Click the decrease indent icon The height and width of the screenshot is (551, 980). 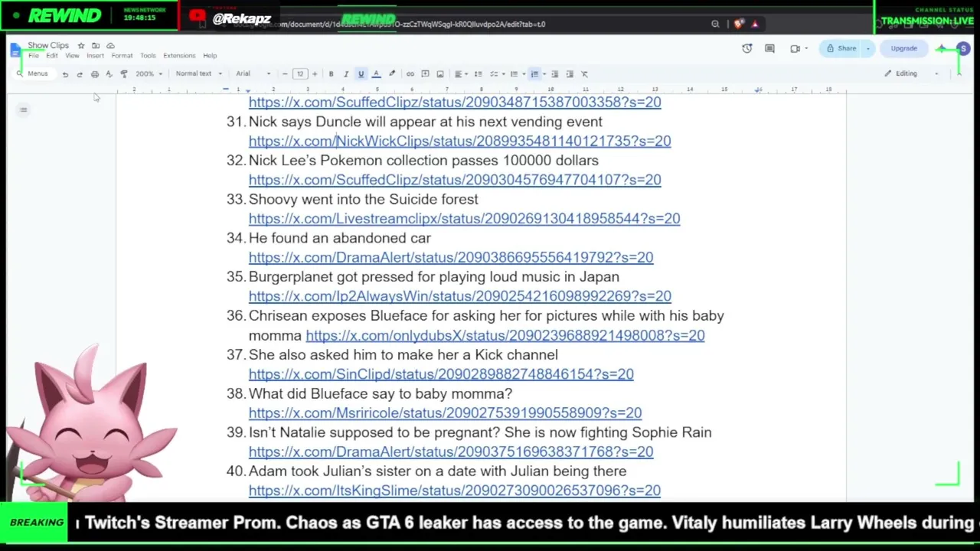(554, 74)
